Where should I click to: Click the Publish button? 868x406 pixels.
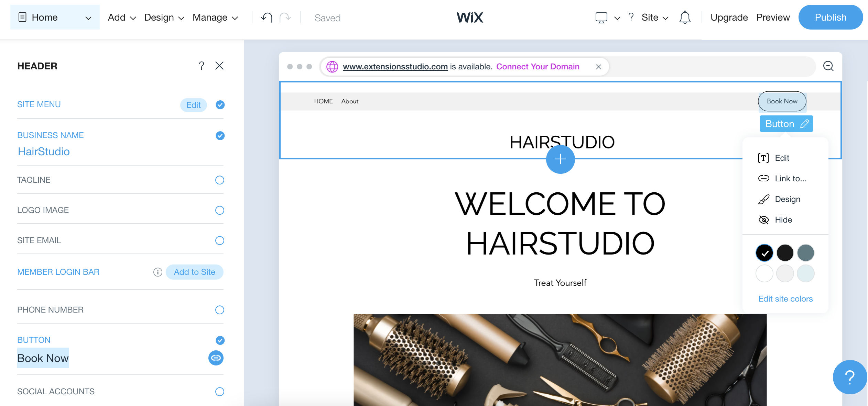[830, 17]
